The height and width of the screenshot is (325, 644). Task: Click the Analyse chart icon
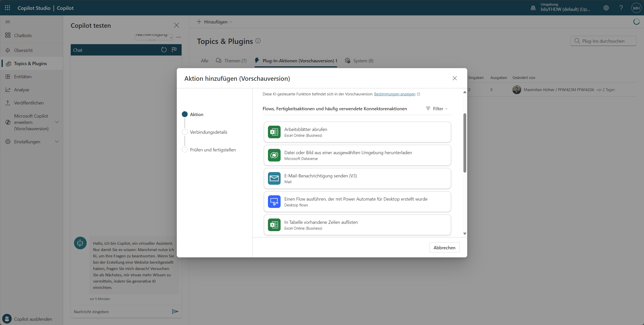pos(8,90)
